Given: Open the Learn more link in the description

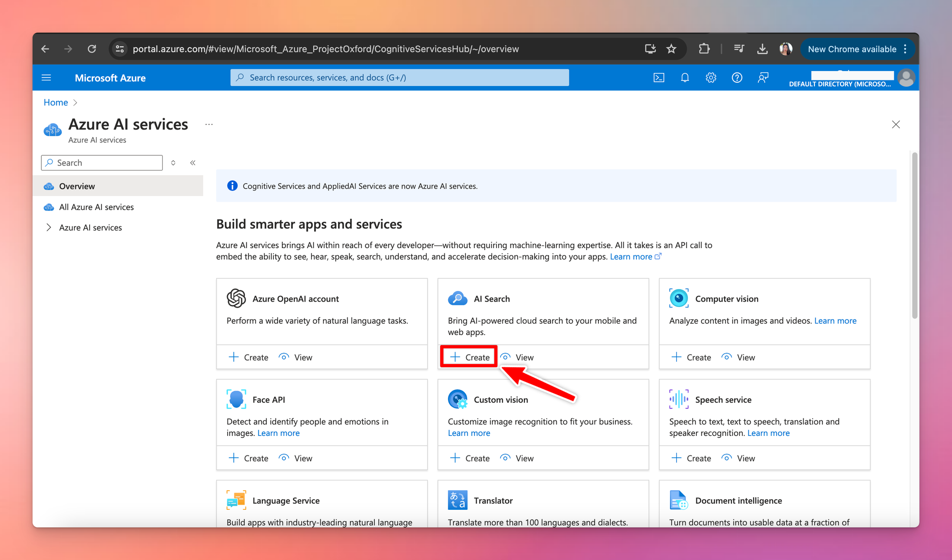Looking at the screenshot, I should 635,257.
